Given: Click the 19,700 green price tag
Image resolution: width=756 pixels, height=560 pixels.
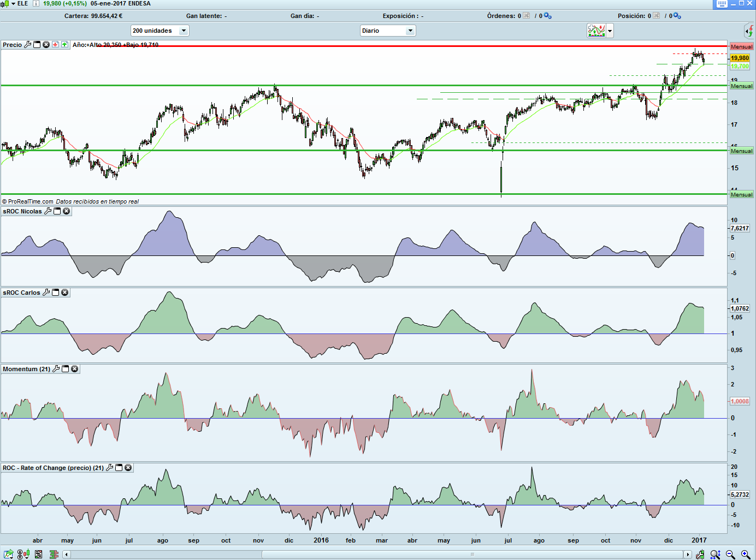Looking at the screenshot, I should tap(740, 66).
